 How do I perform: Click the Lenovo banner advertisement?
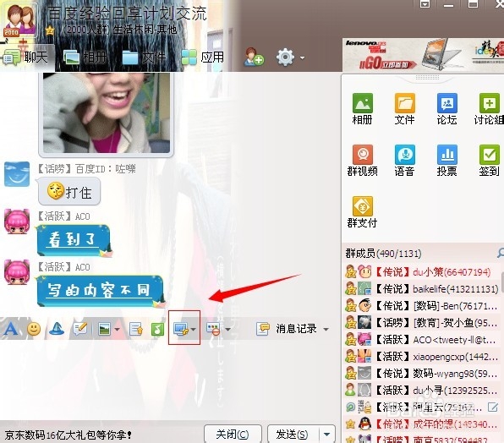tap(423, 55)
